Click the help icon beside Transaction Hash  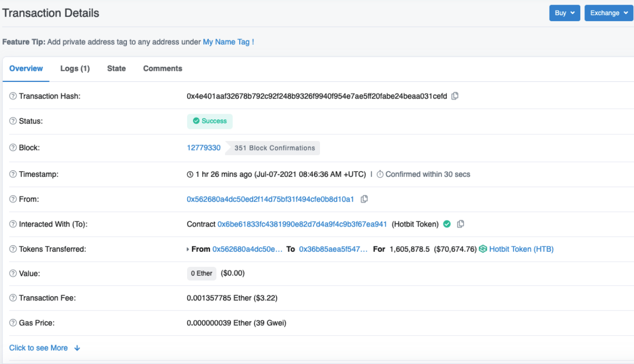[x=13, y=96]
